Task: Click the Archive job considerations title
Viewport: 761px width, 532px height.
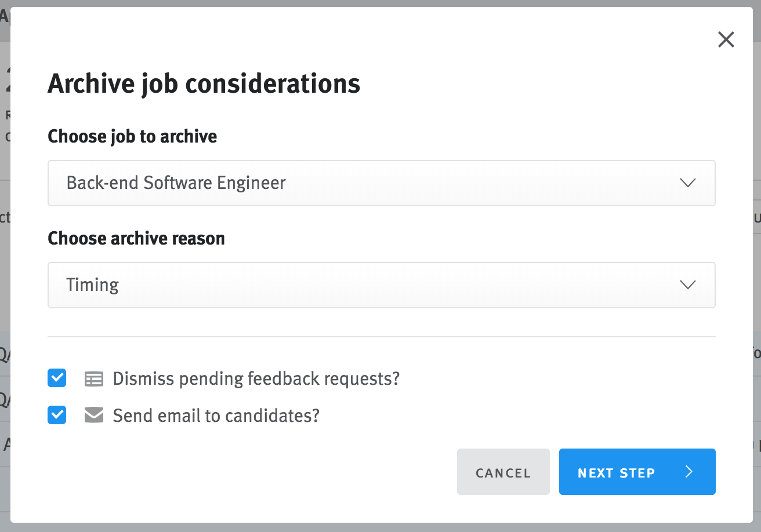Action: 204,83
